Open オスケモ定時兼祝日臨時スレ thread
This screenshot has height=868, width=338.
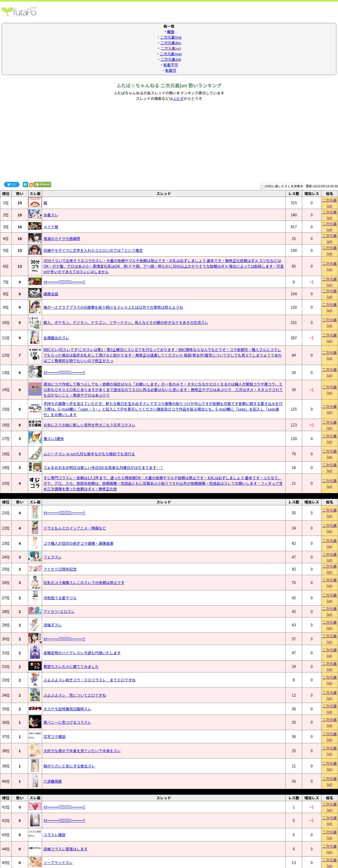(67, 709)
